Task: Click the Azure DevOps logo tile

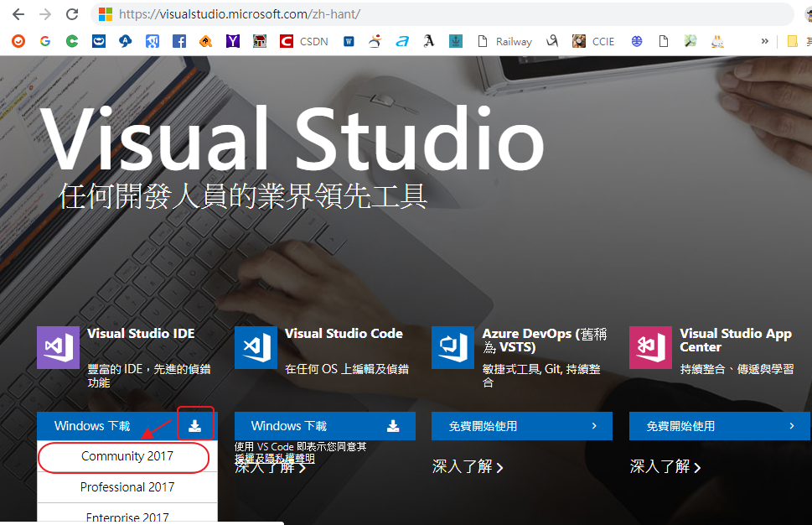Action: tap(453, 347)
